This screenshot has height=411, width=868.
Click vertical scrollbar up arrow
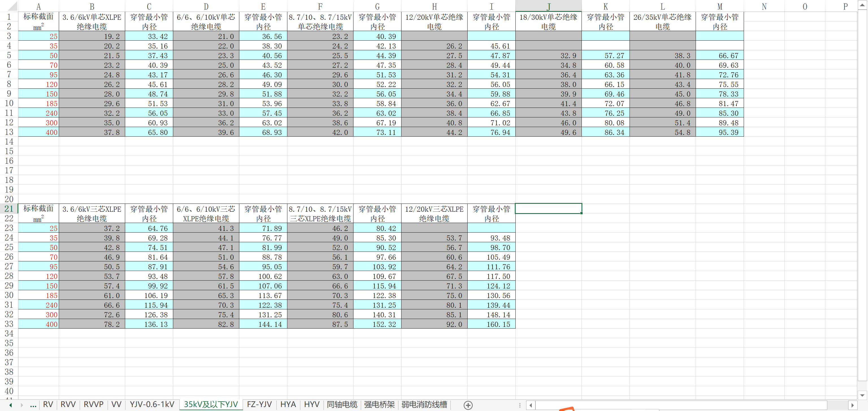862,5
